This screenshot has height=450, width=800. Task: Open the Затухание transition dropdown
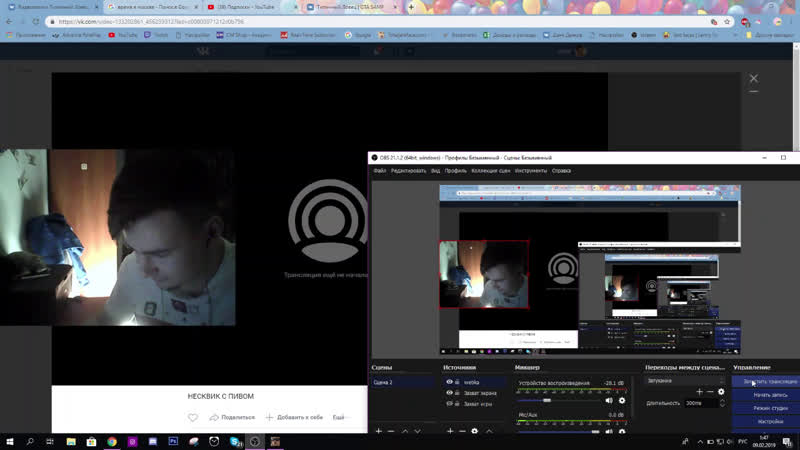[685, 381]
